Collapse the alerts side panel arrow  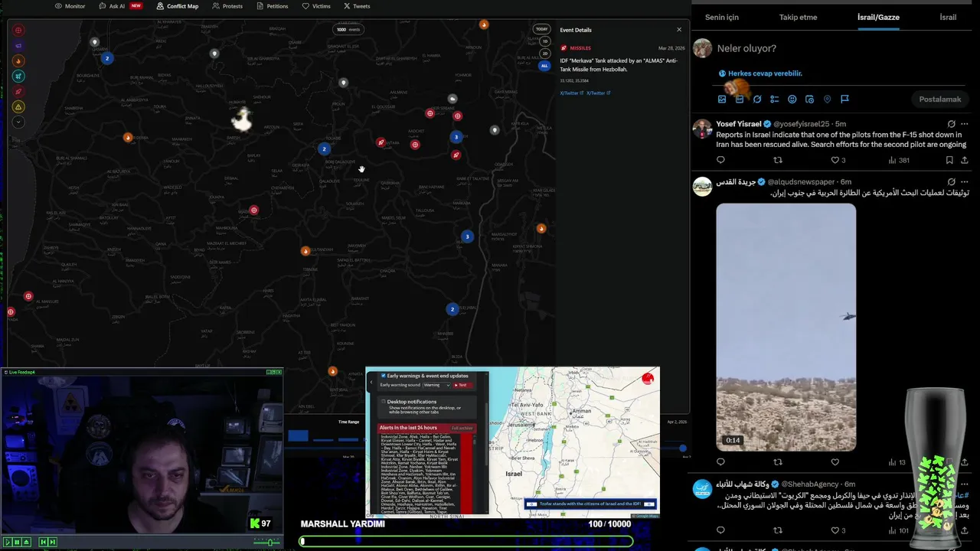click(371, 382)
